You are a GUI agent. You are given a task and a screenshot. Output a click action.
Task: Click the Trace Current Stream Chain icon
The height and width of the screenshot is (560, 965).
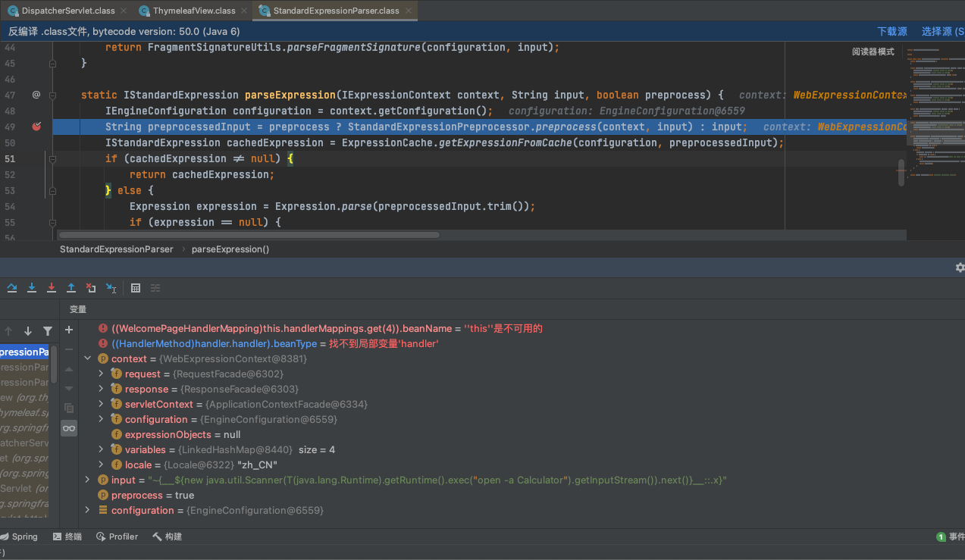pyautogui.click(x=155, y=288)
